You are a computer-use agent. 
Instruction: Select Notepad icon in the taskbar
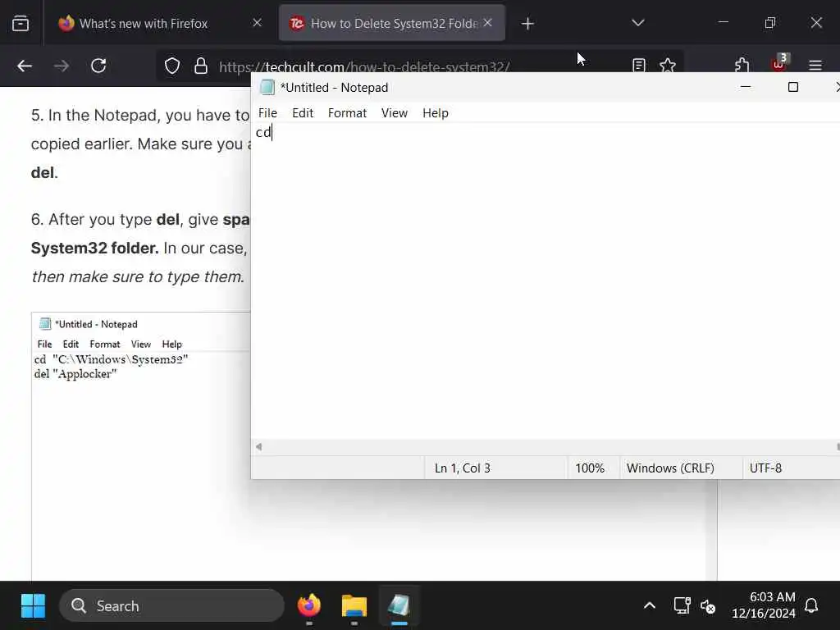(399, 606)
